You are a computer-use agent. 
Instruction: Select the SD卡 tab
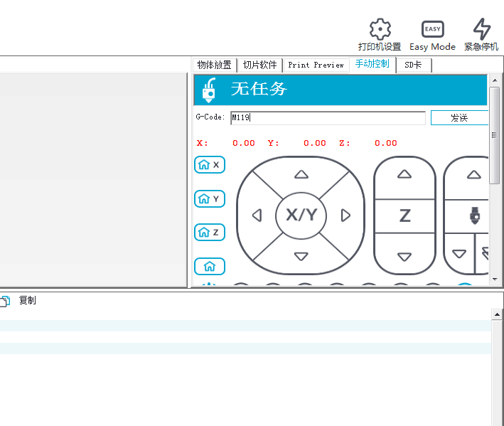pyautogui.click(x=414, y=65)
